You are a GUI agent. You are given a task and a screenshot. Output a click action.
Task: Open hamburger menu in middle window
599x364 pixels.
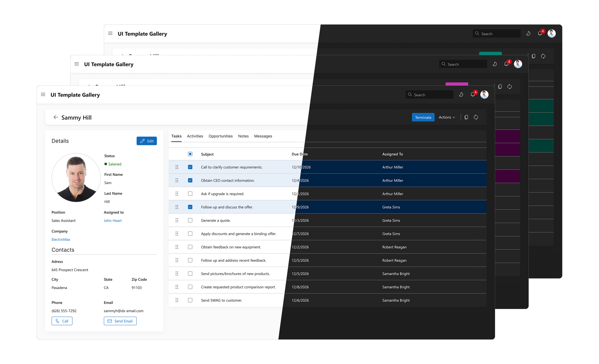77,64
